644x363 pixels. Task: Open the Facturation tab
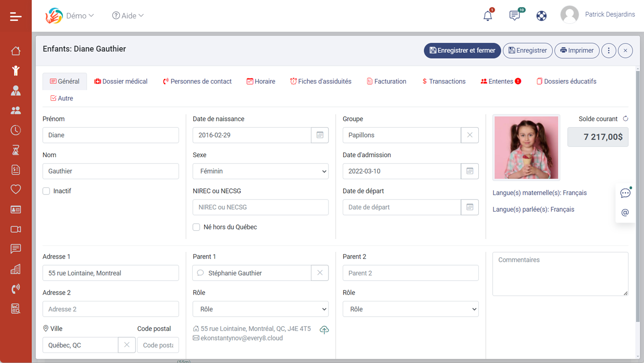[x=386, y=81]
